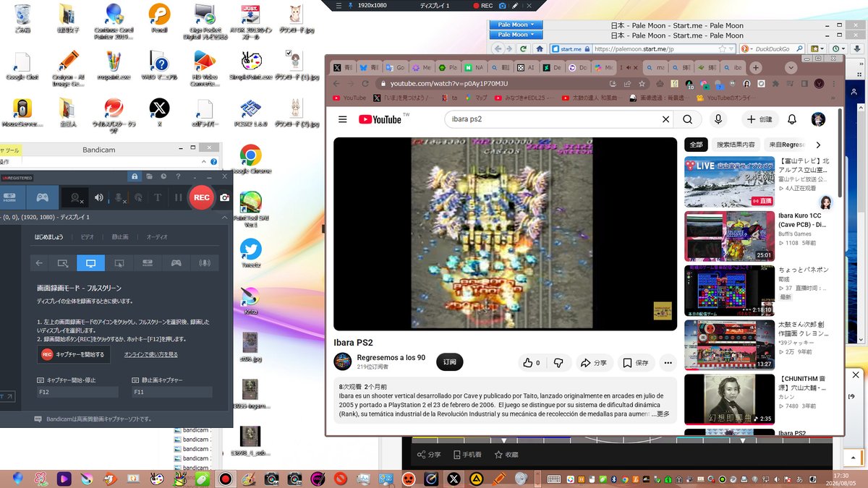The image size is (868, 488).
Task: Click Bandicam pause button
Action: (178, 197)
